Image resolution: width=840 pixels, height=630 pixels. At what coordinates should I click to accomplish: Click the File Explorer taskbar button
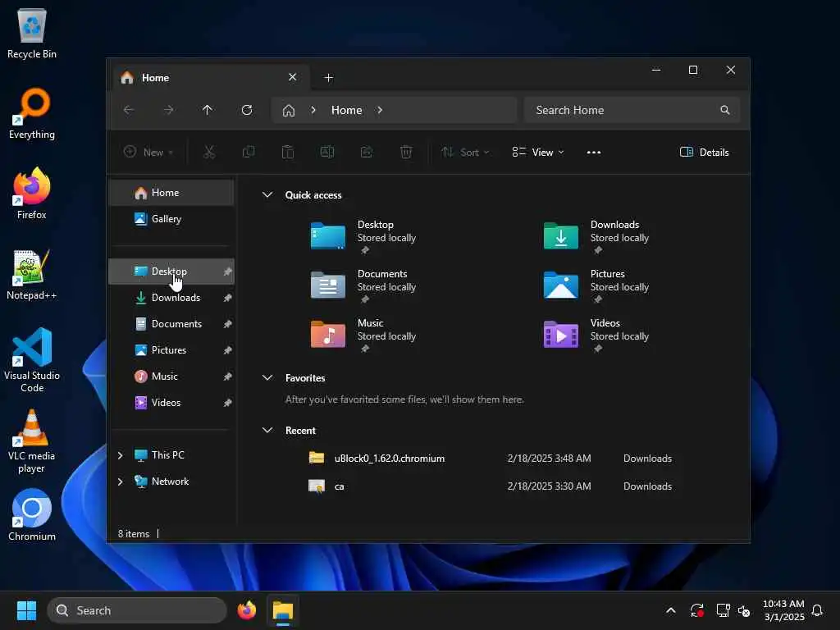[283, 610]
